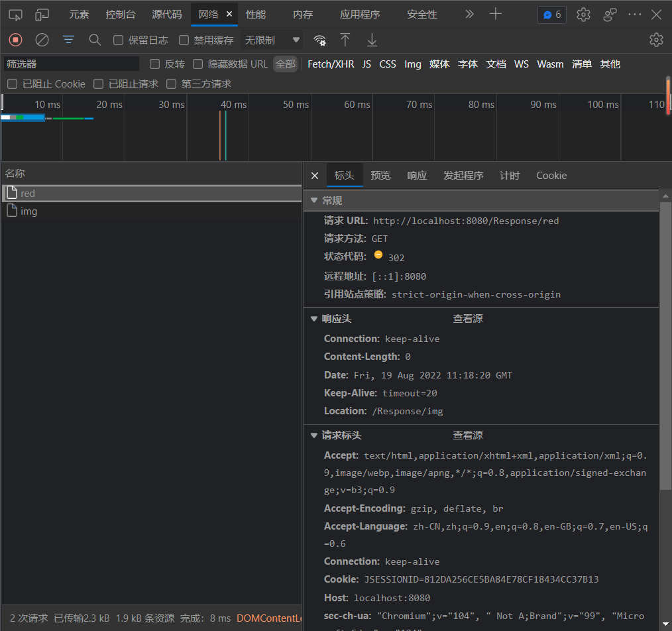Export HAR file with down arrow icon
Image resolution: width=672 pixels, height=631 pixels.
coord(372,40)
